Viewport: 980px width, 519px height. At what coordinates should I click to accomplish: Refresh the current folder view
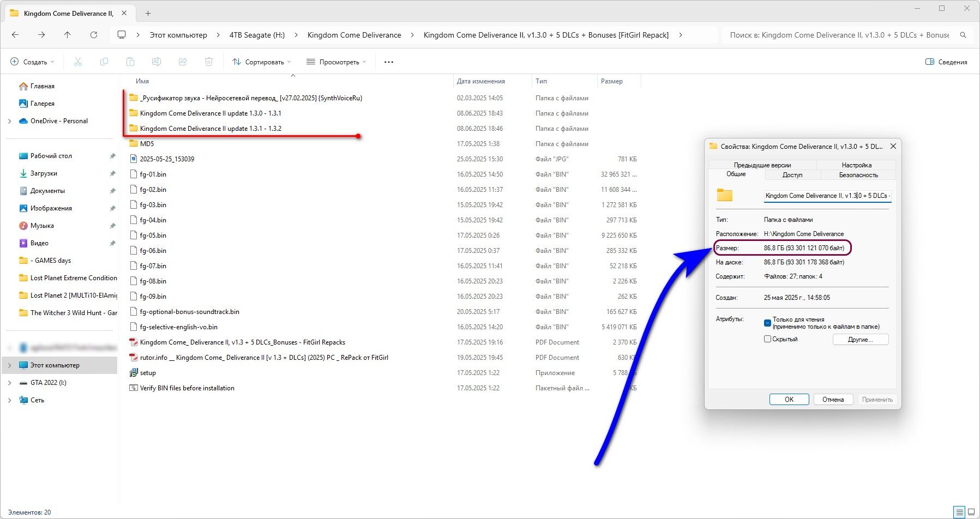[94, 35]
